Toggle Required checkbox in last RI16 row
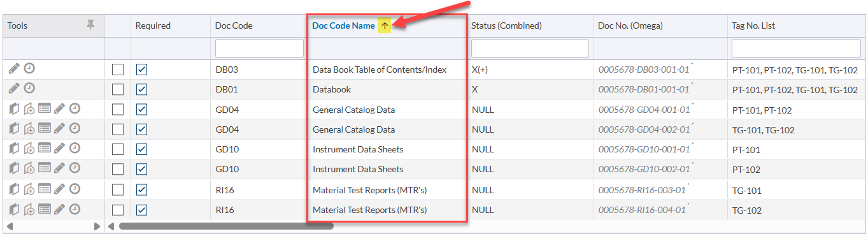Viewport: 868px width, 243px height. 142,209
